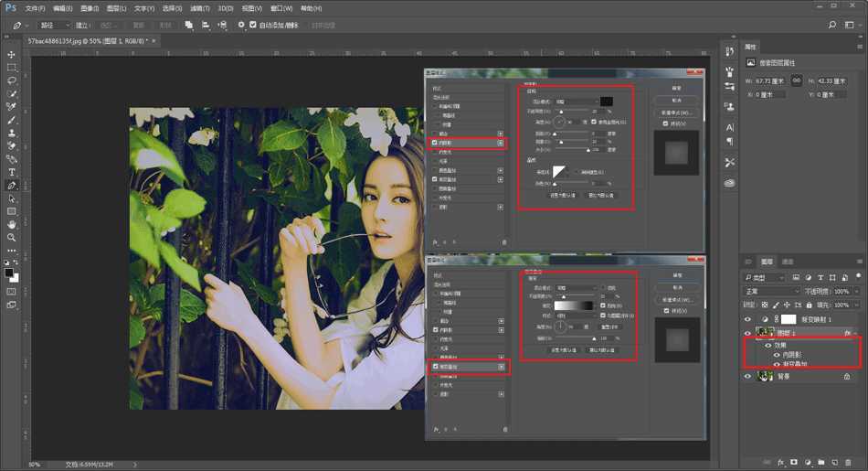Viewport: 868px width, 471px height.
Task: Open the layer blend mode 正常 dropdown
Action: (x=771, y=291)
